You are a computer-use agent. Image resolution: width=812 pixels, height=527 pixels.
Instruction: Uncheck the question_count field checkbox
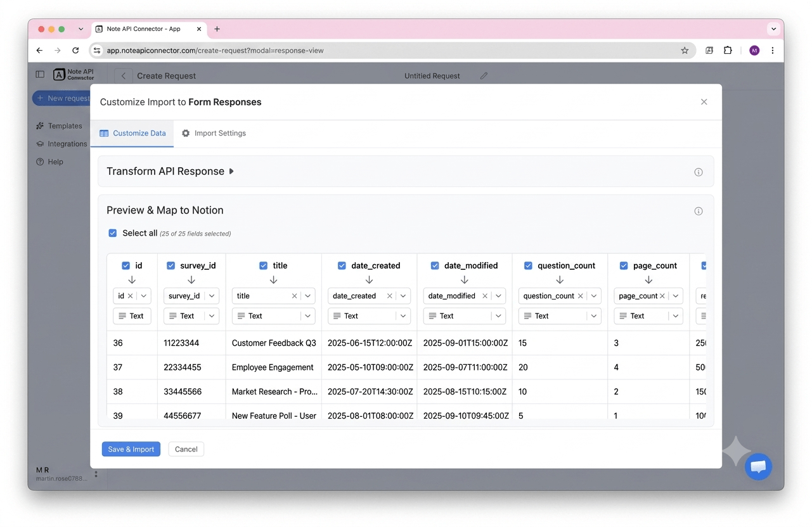coord(528,266)
